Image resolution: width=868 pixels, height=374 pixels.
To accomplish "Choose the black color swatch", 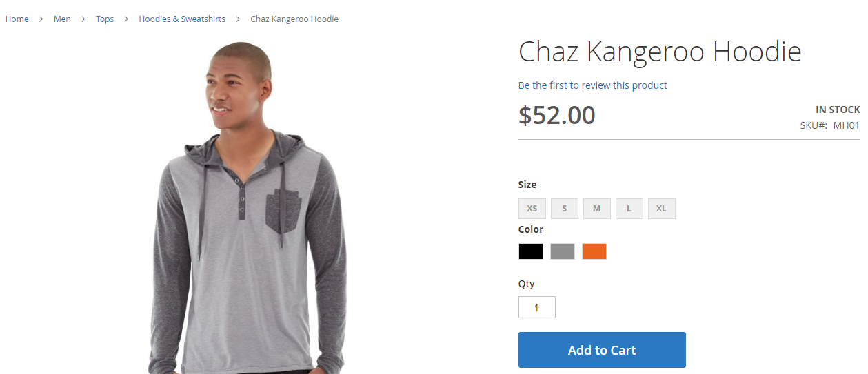I will coord(531,251).
